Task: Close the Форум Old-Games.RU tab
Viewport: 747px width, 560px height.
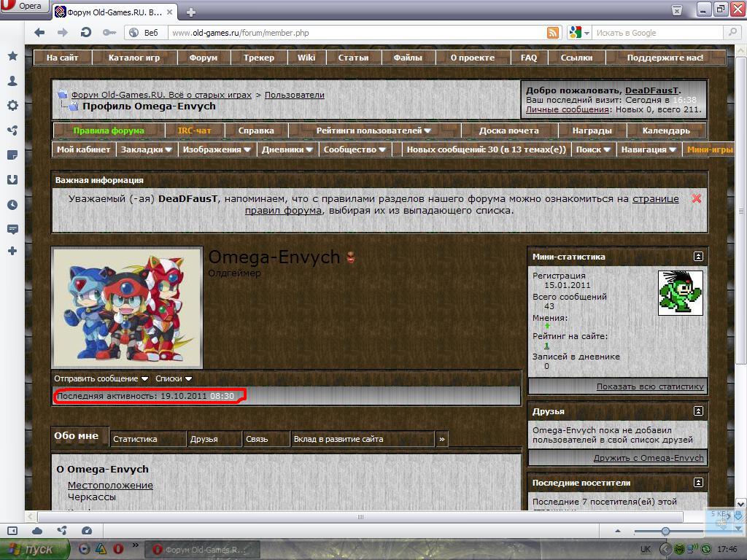Action: pos(169,12)
